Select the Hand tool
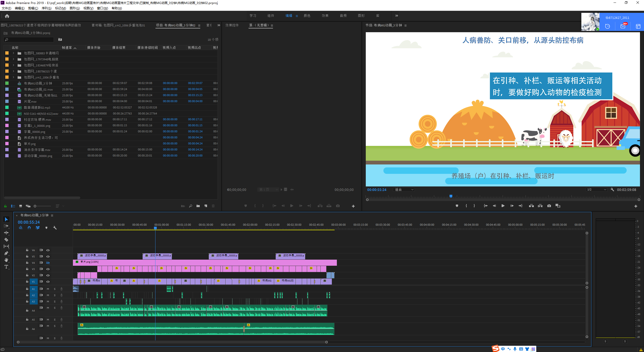This screenshot has width=644, height=352. (6, 260)
